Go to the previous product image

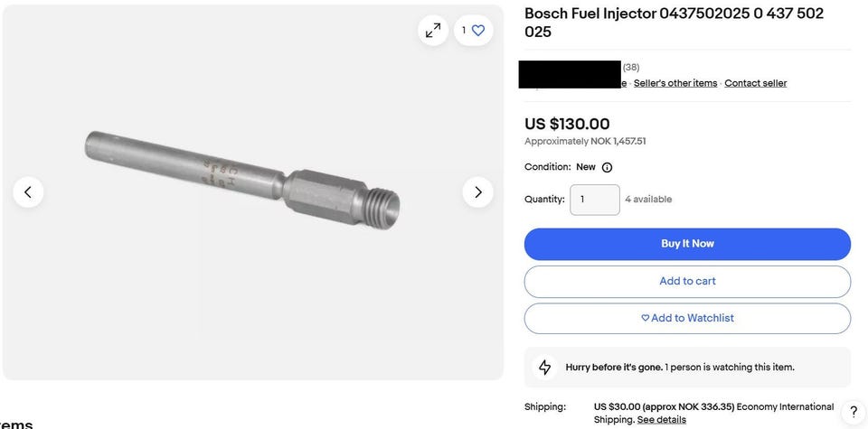tap(28, 191)
